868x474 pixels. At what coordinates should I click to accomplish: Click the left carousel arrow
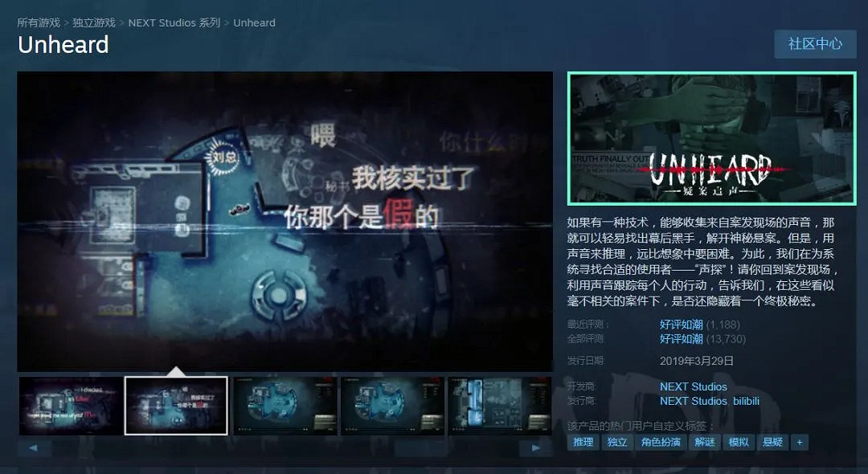35,447
